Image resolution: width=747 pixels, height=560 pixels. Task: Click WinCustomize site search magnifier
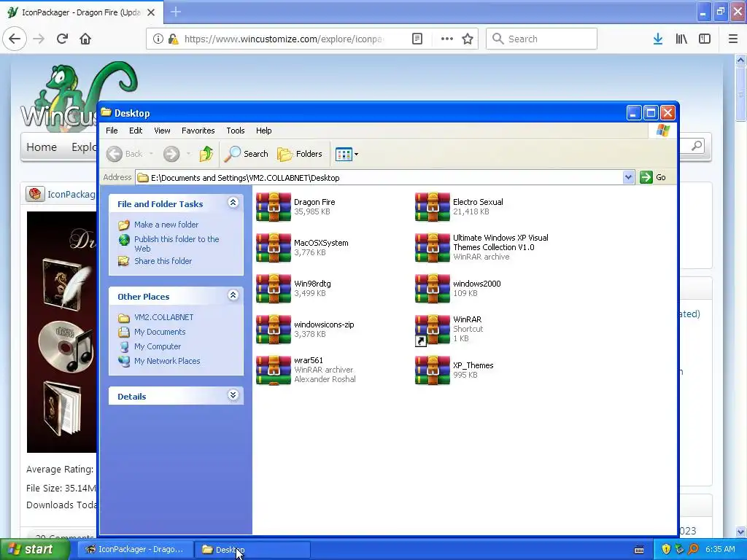point(697,145)
